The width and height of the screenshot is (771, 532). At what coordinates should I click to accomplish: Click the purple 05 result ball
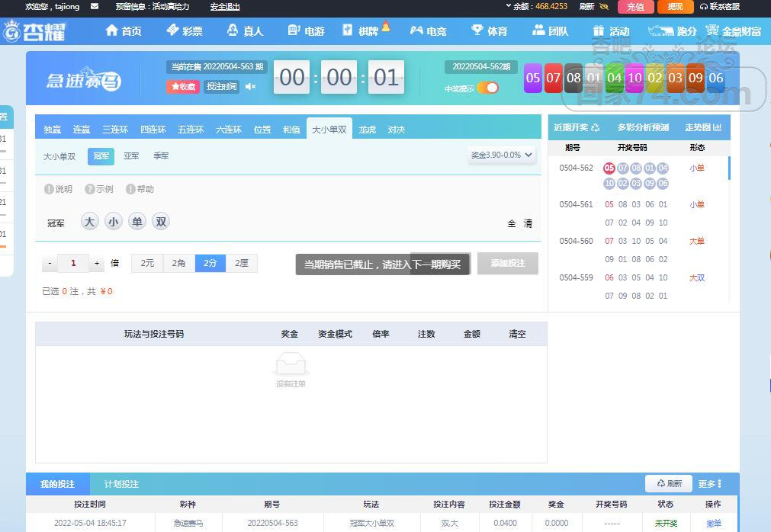coord(532,78)
